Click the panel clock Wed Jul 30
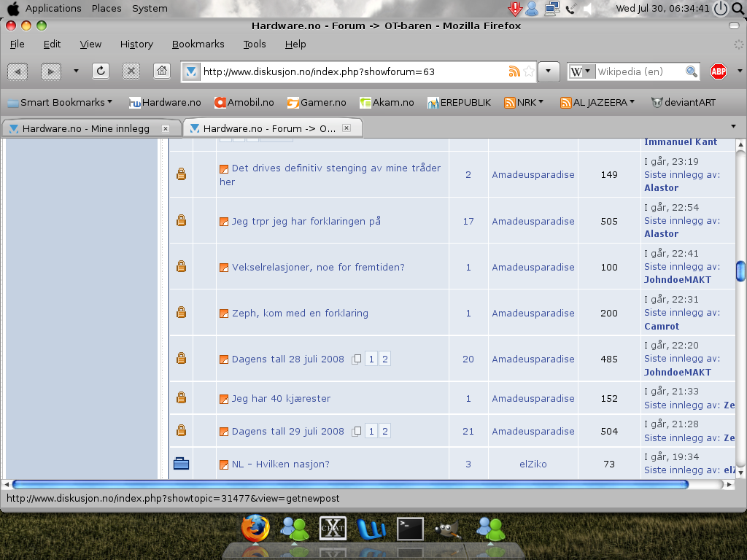Viewport: 747px width, 560px height. pyautogui.click(x=662, y=9)
